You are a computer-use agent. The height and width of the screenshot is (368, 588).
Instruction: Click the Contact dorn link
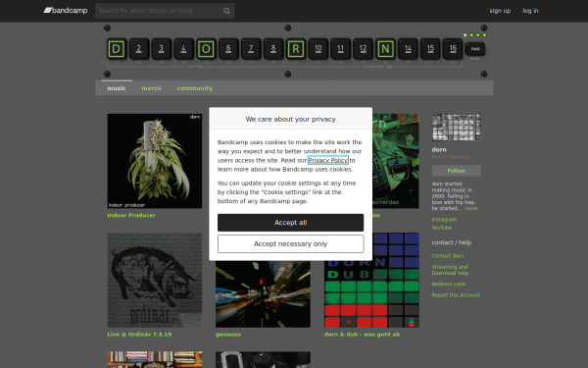click(448, 256)
